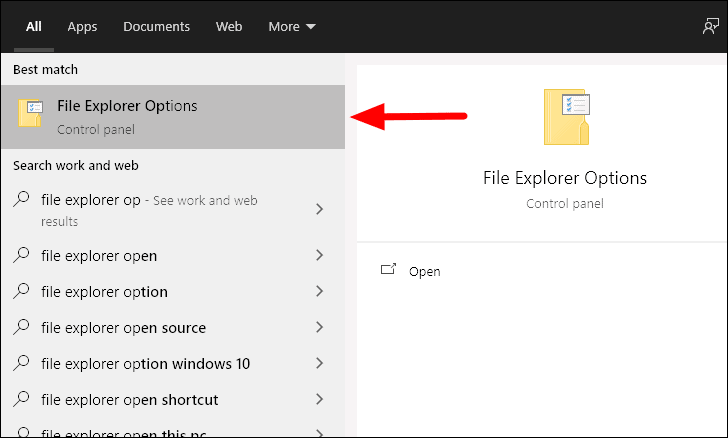
Task: Expand chevron for 'file explorer op' suggestion
Action: tap(319, 209)
